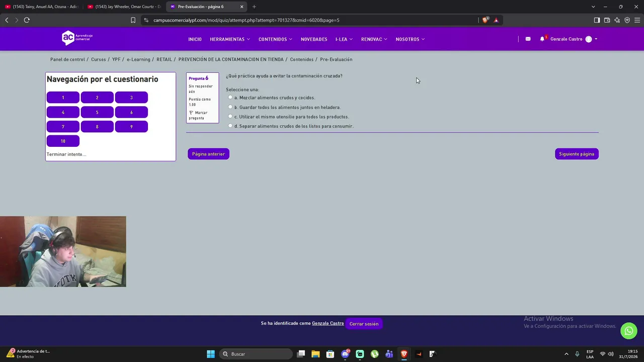This screenshot has height=362, width=644.
Task: Expand the RENOVAC dropdown menu
Action: coord(374,39)
